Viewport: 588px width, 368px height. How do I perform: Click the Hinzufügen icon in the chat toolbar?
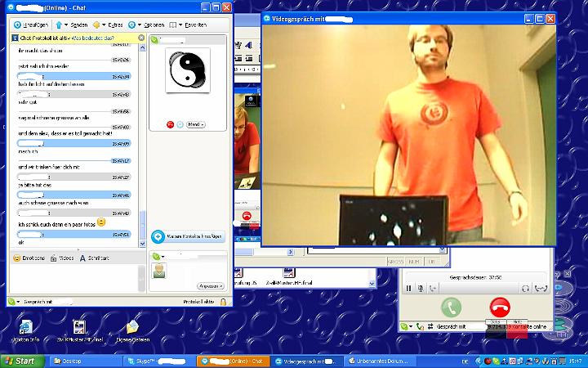[17, 25]
